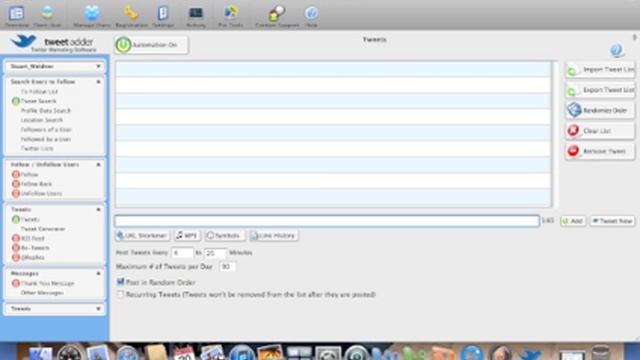Collapse the Tweets section in the sidebar
This screenshot has height=360, width=640.
[98, 209]
